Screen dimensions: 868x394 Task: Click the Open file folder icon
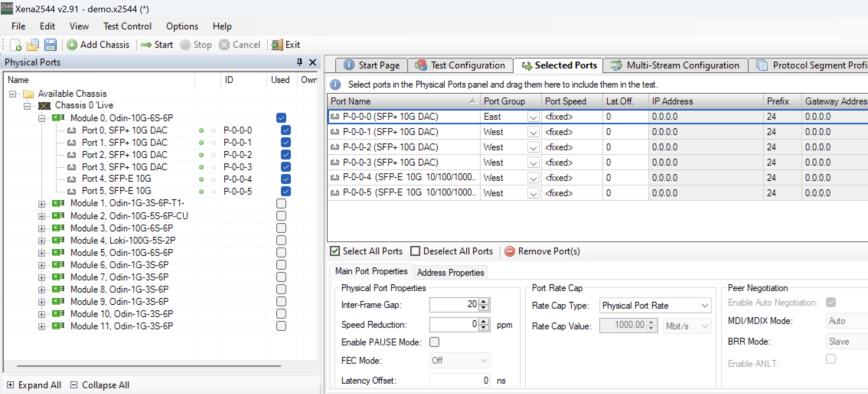[33, 45]
